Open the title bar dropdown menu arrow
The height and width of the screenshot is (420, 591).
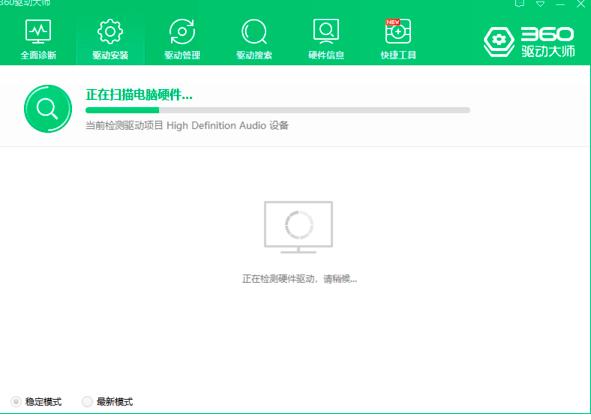click(540, 4)
